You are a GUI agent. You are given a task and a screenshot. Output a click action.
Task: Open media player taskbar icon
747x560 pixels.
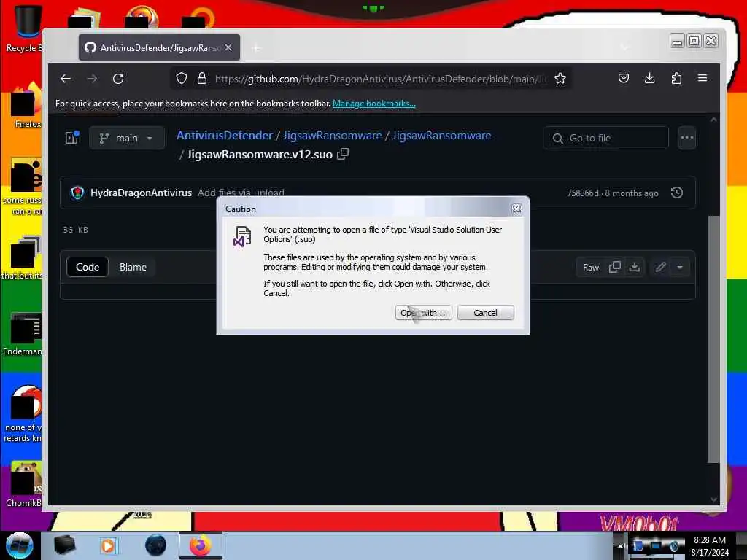(108, 545)
